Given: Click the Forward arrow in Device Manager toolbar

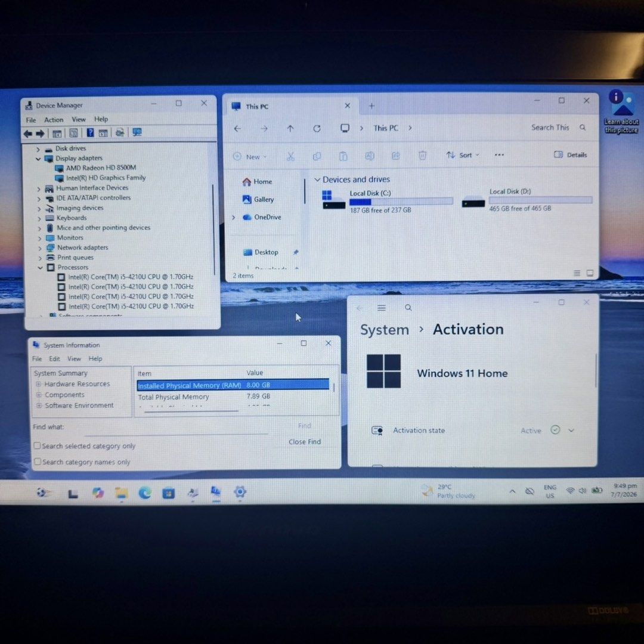Looking at the screenshot, I should (x=41, y=134).
